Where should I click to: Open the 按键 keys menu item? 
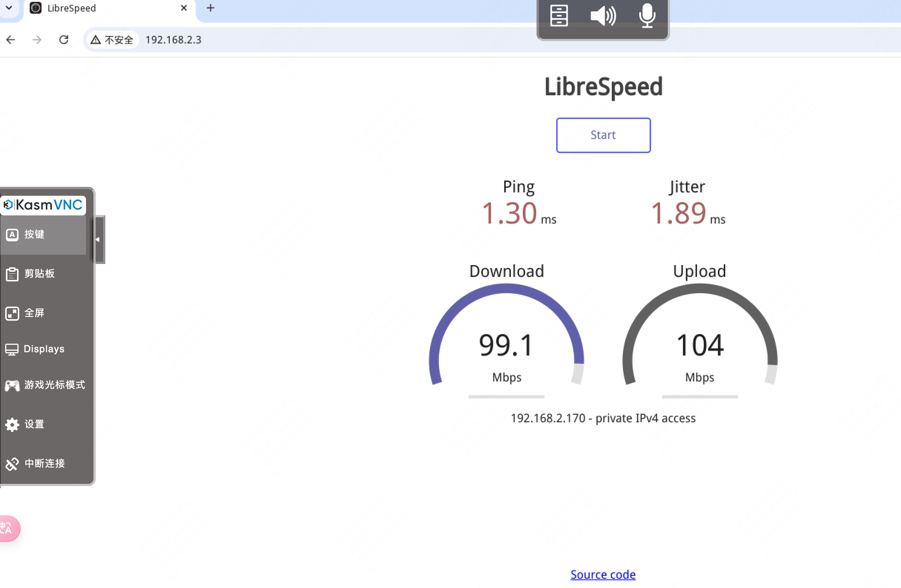tap(43, 235)
